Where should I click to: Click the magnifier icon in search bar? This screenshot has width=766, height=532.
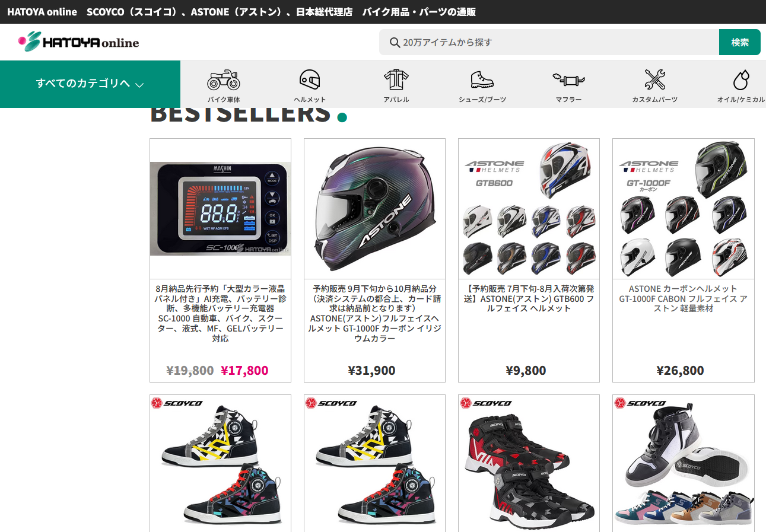395,42
